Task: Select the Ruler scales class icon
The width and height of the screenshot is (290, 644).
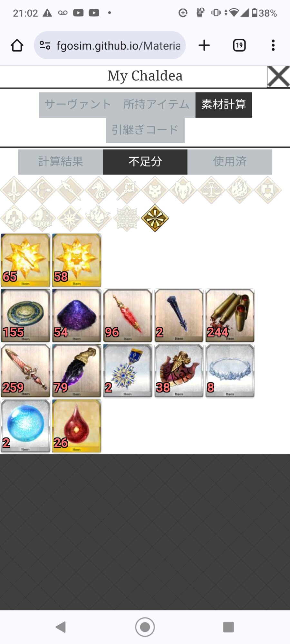Action: point(211,190)
